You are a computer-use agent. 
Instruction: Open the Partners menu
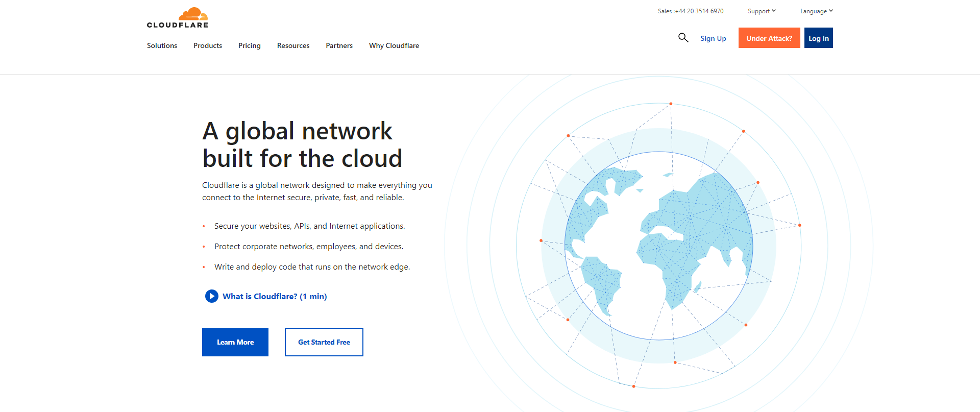tap(339, 45)
